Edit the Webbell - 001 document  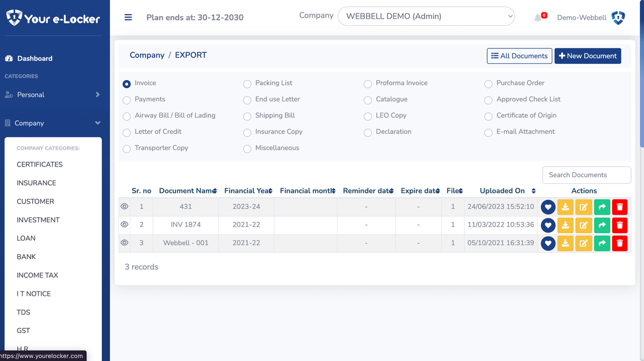(583, 243)
